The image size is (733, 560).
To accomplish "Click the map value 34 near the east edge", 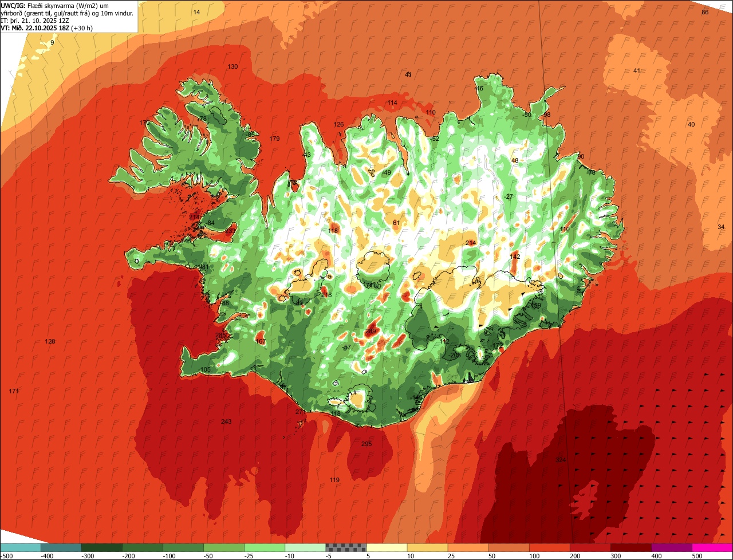I will (721, 227).
